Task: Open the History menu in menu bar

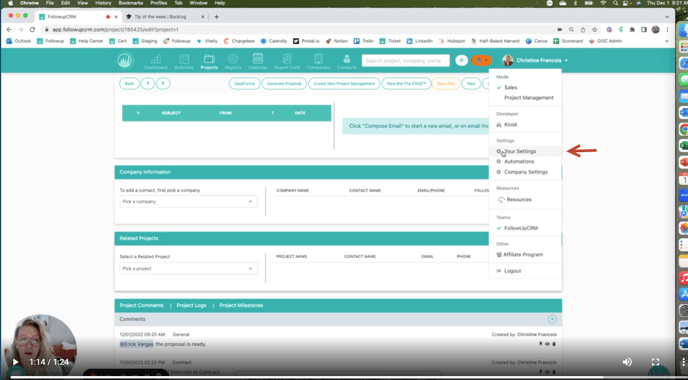Action: tap(103, 3)
